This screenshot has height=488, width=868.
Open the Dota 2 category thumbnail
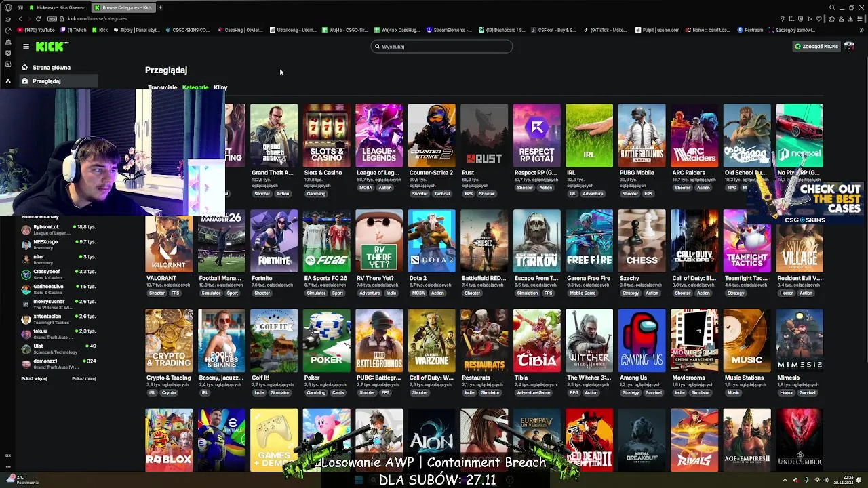[x=431, y=241]
